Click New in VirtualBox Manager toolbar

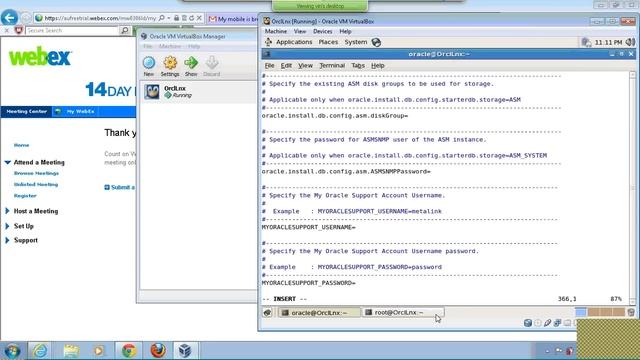[x=149, y=67]
